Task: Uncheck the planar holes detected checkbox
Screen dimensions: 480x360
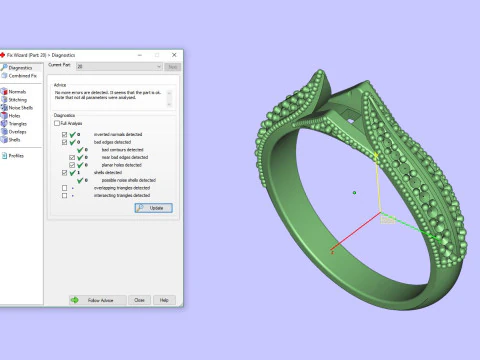Action: [x=72, y=165]
